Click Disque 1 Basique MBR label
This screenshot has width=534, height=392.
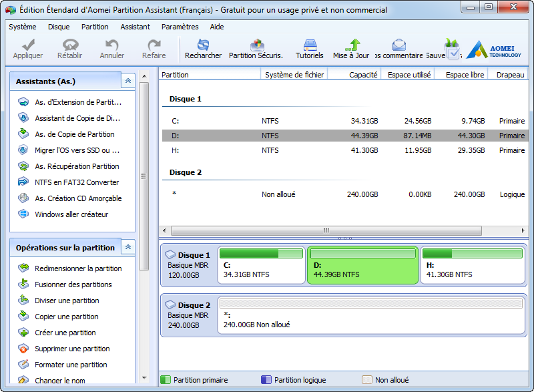188,265
